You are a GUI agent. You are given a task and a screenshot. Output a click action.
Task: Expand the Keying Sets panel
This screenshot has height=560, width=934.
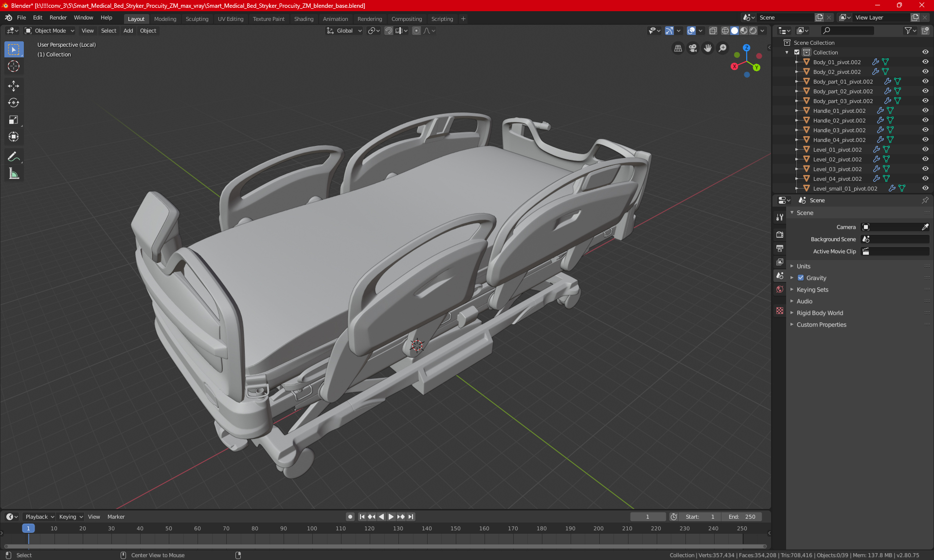pos(812,290)
